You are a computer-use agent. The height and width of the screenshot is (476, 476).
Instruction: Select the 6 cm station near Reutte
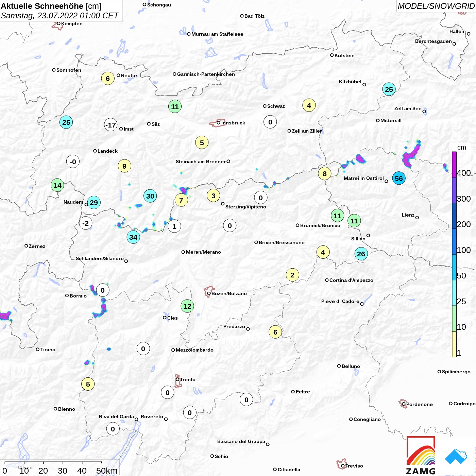(x=108, y=79)
